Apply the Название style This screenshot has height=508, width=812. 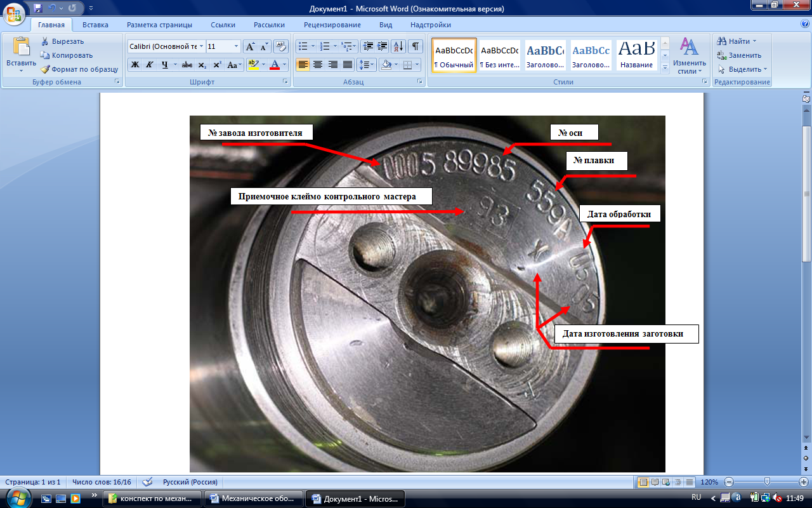click(x=636, y=55)
